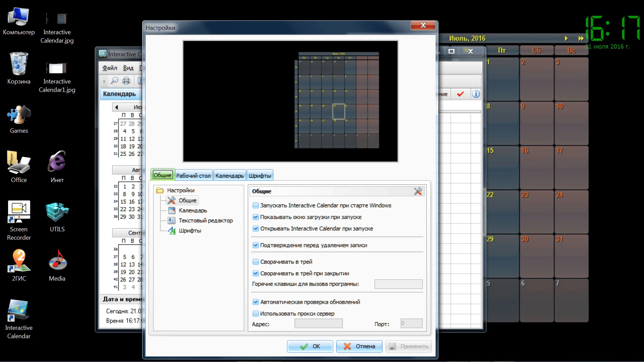Switch to the Шрифты tab
This screenshot has width=644, height=362.
tap(260, 176)
